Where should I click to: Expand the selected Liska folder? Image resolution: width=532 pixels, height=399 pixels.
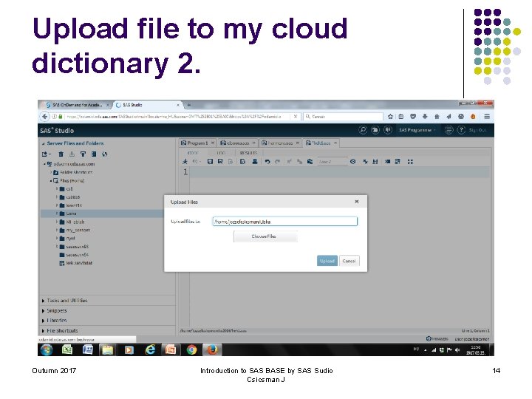pos(57,214)
